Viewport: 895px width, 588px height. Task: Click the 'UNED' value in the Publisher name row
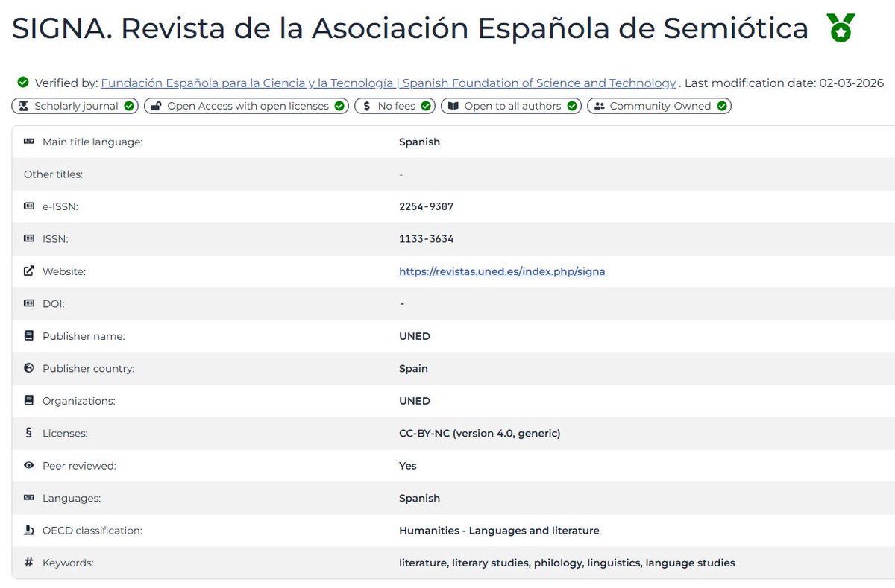[415, 336]
